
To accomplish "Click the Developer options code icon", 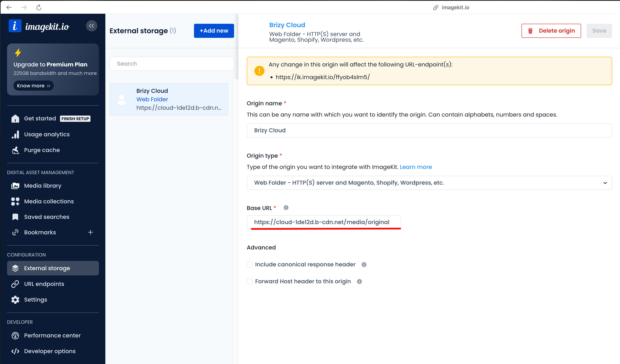I will click(15, 352).
